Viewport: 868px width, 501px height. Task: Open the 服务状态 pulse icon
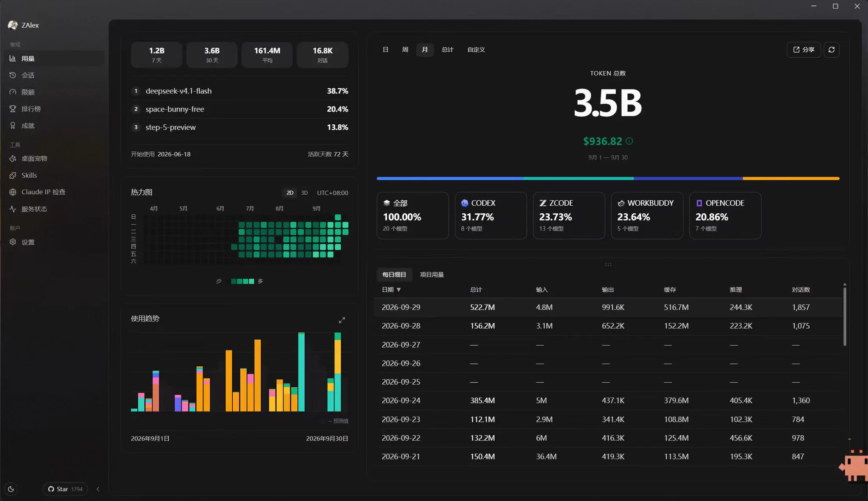pyautogui.click(x=13, y=209)
